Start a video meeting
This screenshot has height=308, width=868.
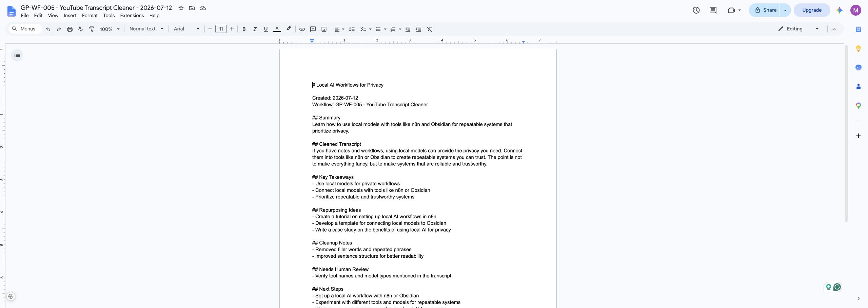click(731, 10)
